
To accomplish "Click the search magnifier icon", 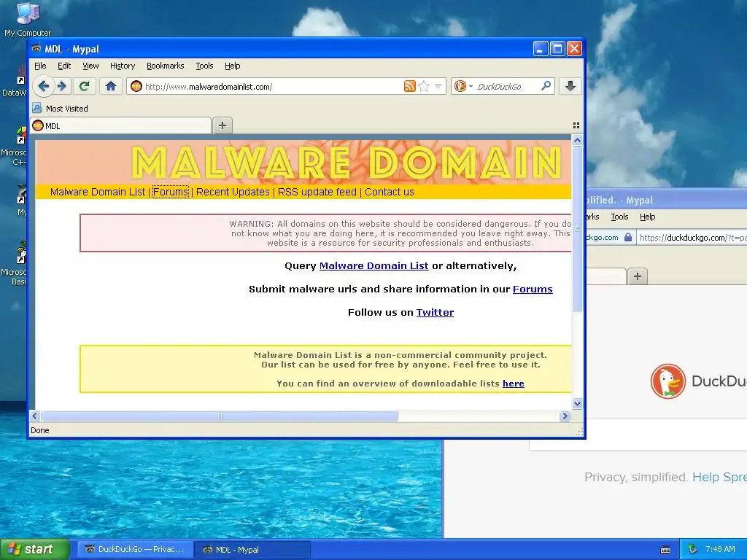I will click(x=546, y=86).
